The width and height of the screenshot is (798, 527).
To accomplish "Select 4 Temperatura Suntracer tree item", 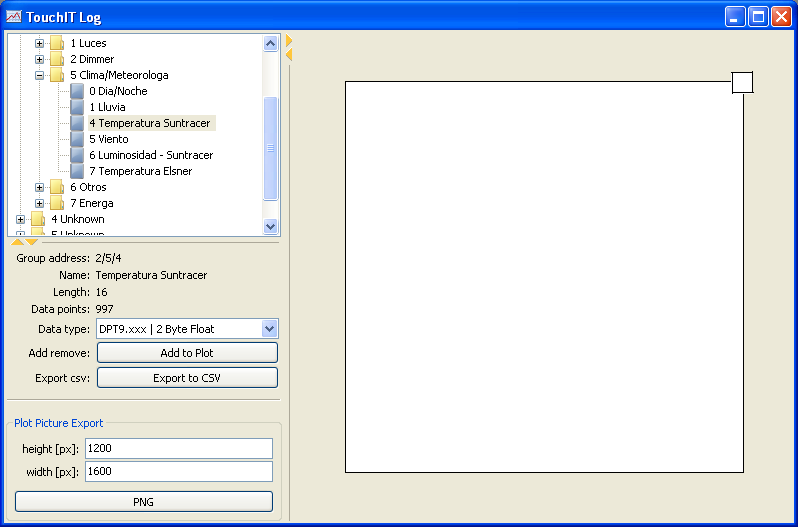I will [149, 123].
